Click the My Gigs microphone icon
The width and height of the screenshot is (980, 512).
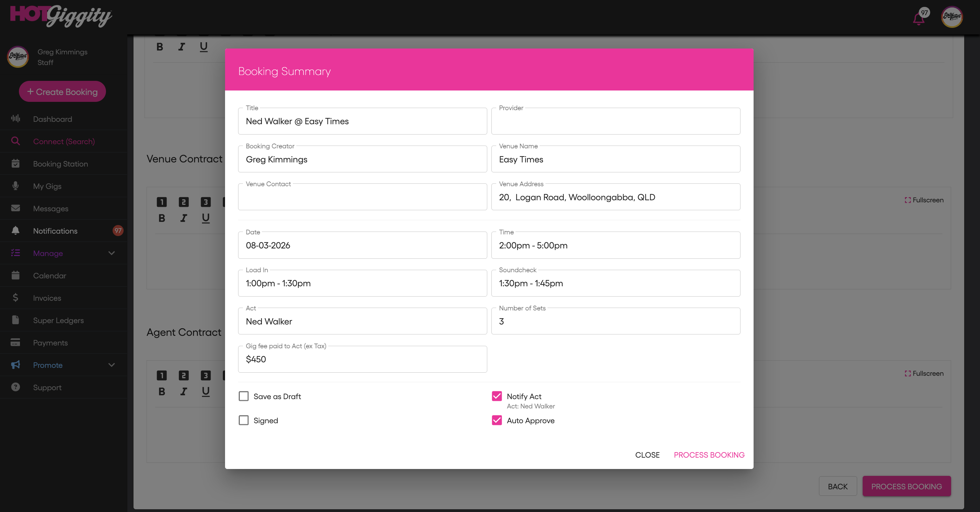(15, 186)
